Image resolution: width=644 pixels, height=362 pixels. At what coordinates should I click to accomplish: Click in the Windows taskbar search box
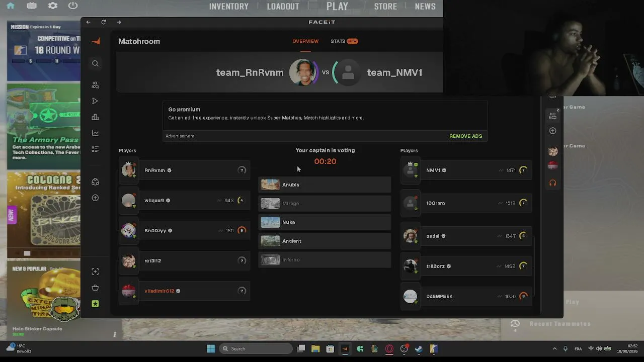click(256, 349)
